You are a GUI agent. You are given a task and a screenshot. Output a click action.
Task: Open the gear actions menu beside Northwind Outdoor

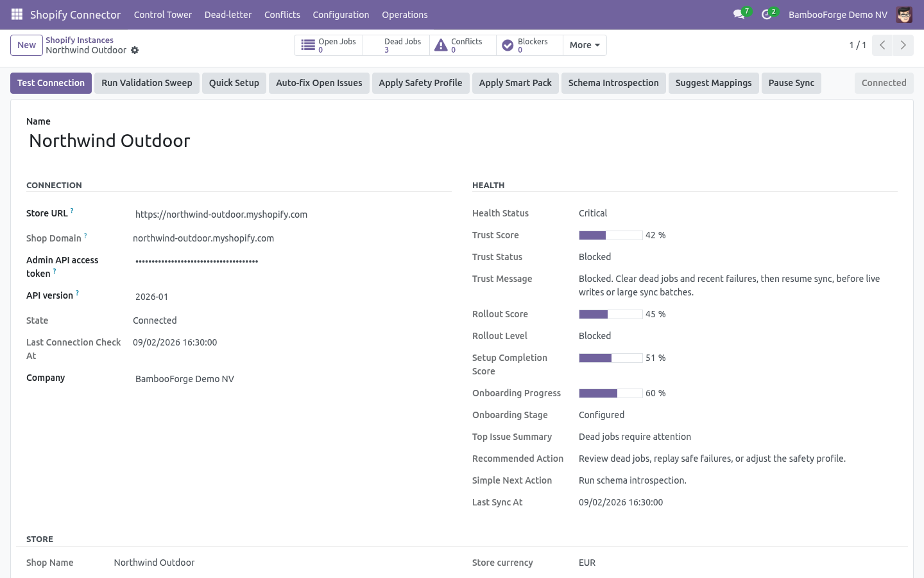click(x=135, y=50)
